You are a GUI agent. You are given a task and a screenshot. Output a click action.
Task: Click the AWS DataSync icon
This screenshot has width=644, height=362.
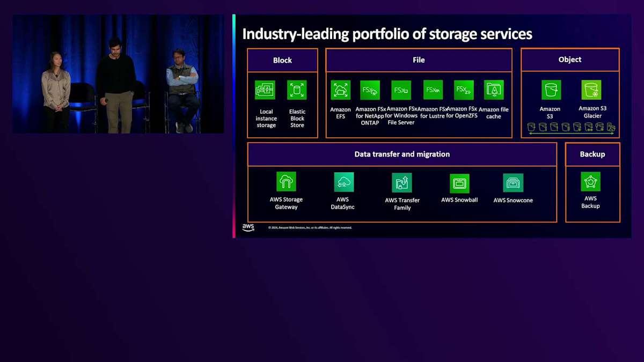[x=343, y=182]
